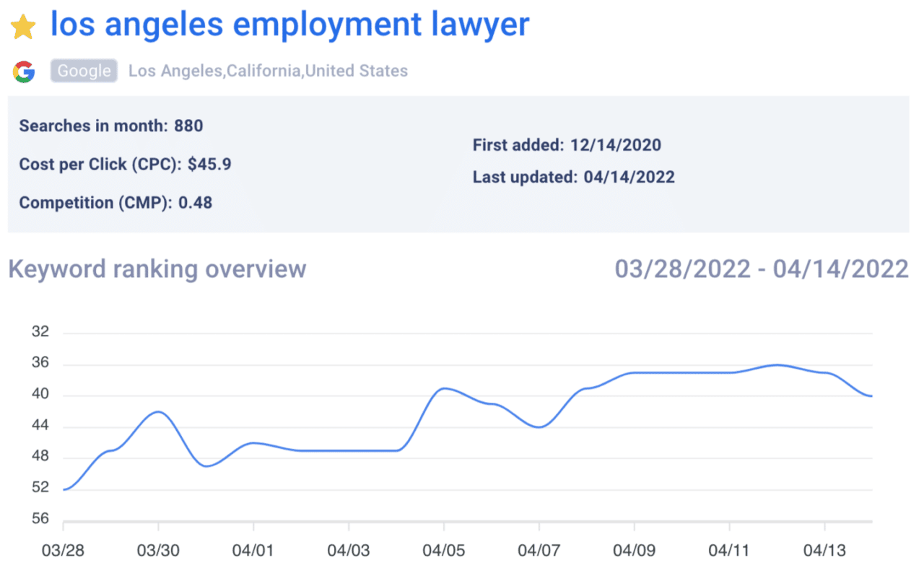Viewport: 924px width, 573px height.
Task: Click the y-axis value 52
Action: click(41, 488)
